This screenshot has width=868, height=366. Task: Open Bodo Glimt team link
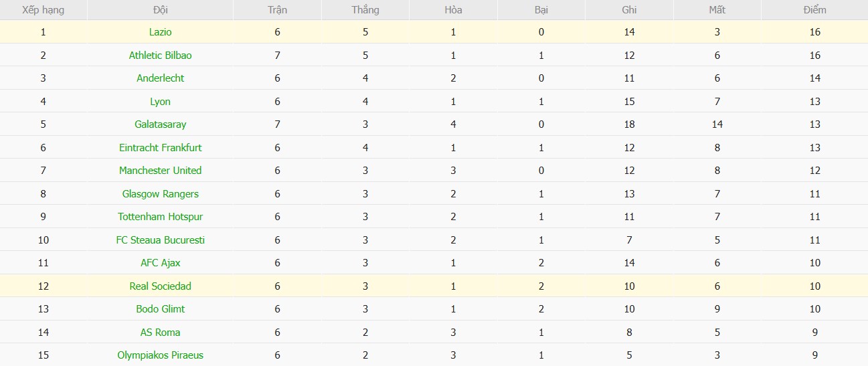(x=161, y=309)
